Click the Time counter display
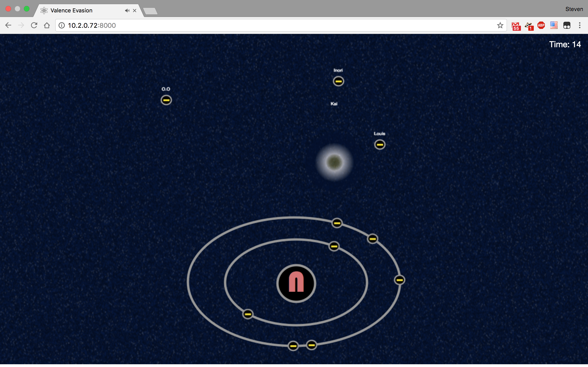 [x=565, y=44]
